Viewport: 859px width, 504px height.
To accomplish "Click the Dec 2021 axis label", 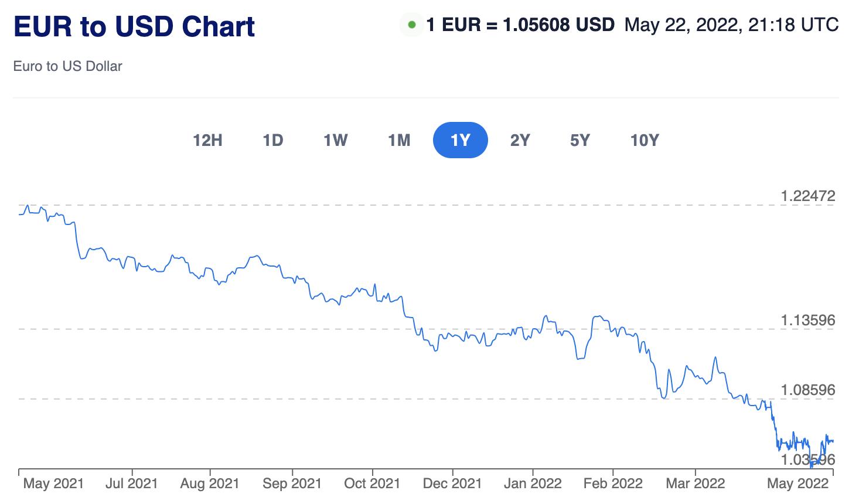I will (x=452, y=484).
